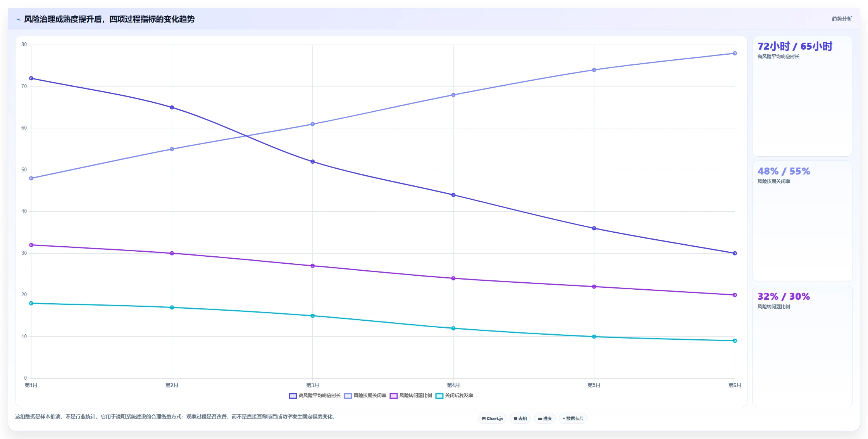Click the 60 y-axis tick label
Viewport: 868px width, 439px height.
point(24,128)
